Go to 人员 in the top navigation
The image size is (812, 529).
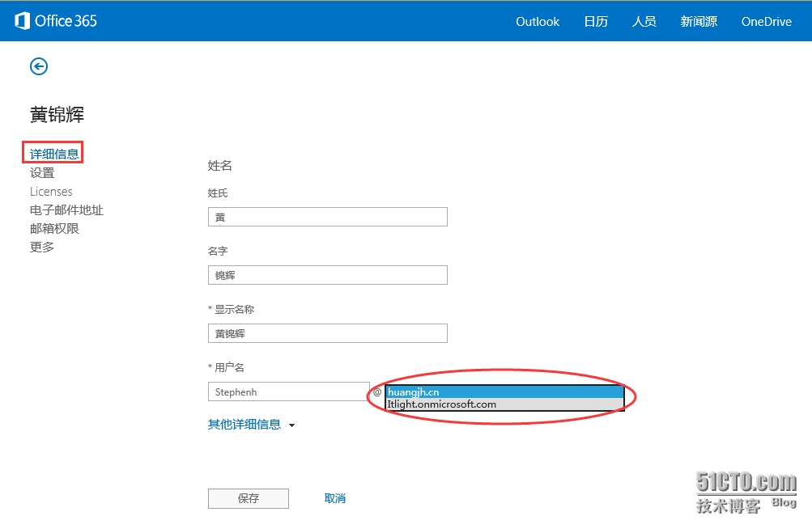[644, 22]
